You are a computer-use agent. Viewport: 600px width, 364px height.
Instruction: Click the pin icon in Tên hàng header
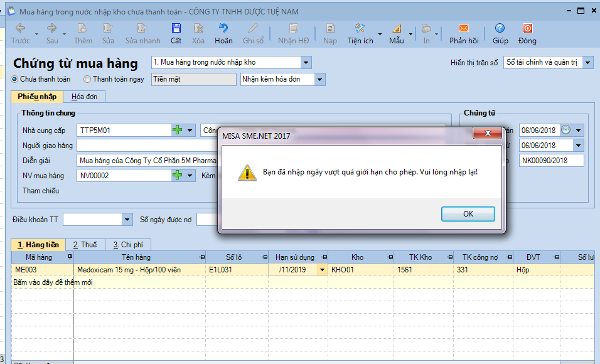tap(202, 257)
